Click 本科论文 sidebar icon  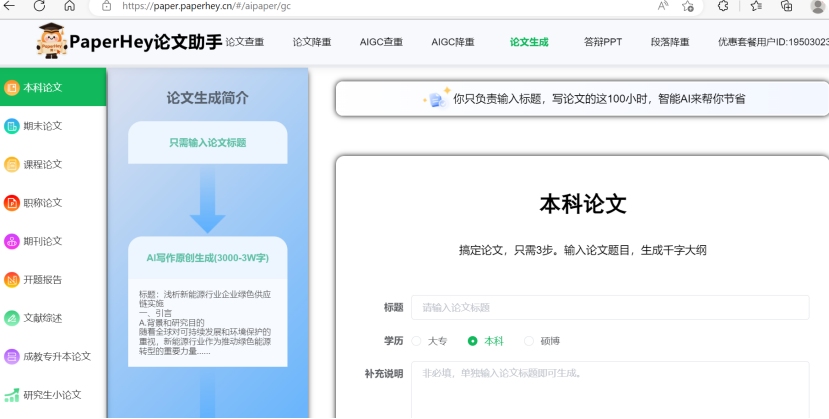click(12, 88)
